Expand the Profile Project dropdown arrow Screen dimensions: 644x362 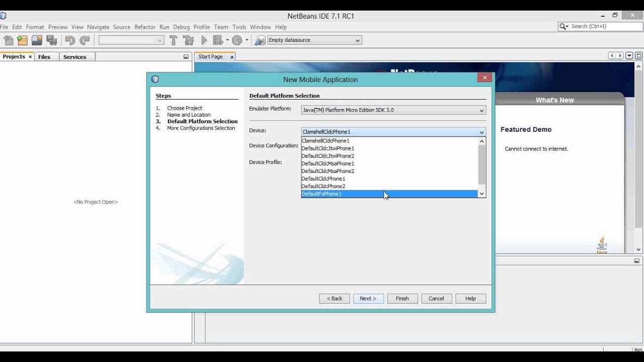247,40
